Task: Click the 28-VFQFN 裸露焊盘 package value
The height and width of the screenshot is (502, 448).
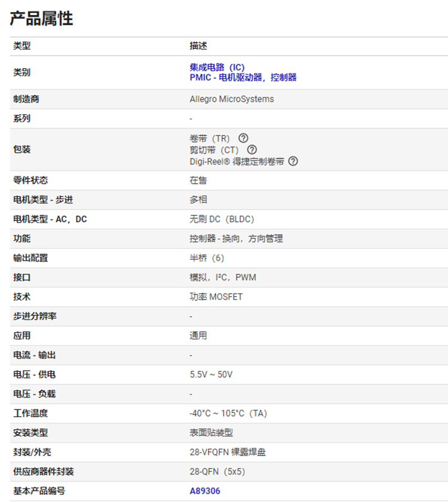Action: pyautogui.click(x=228, y=452)
